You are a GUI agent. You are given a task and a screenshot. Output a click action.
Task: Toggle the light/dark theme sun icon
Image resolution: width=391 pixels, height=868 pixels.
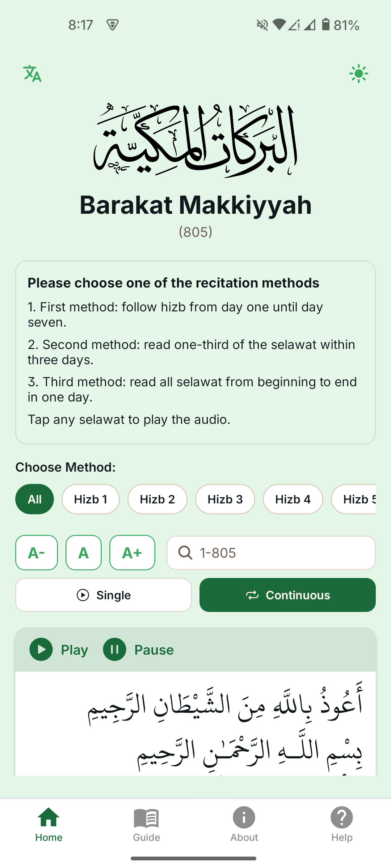click(358, 74)
